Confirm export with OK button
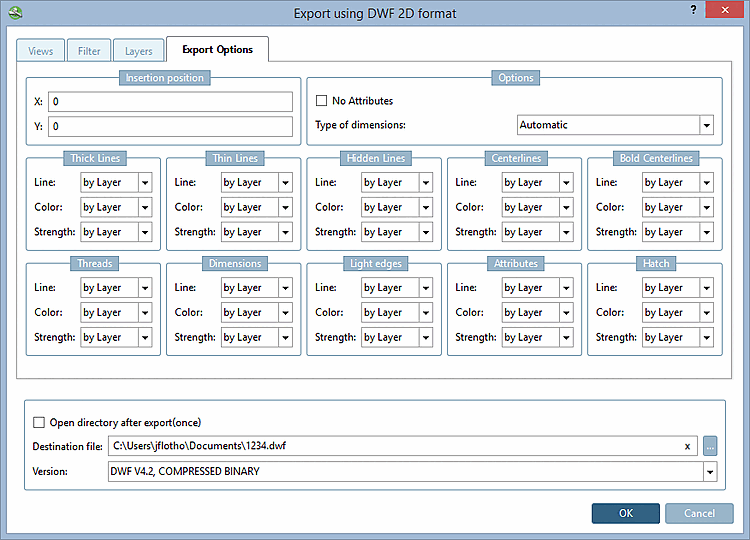This screenshot has width=750, height=540. (625, 513)
